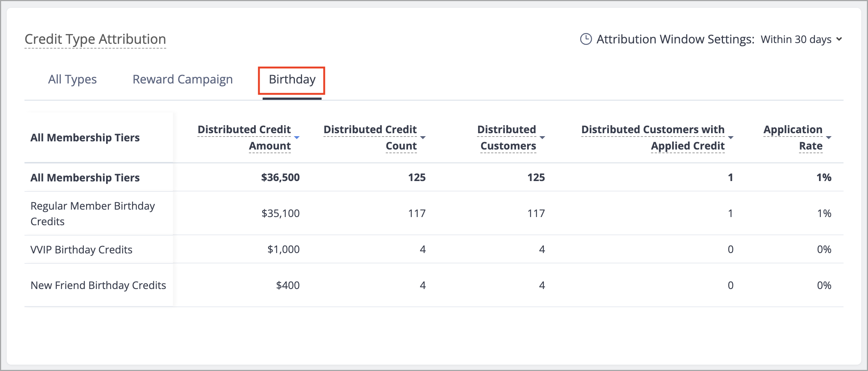Sort by Distributed Customers arrow

pyautogui.click(x=542, y=138)
